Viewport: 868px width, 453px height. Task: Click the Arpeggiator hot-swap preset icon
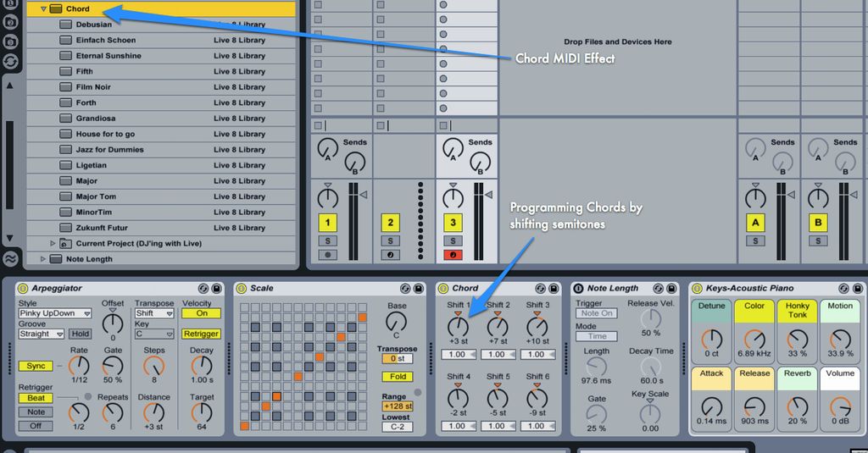203,288
